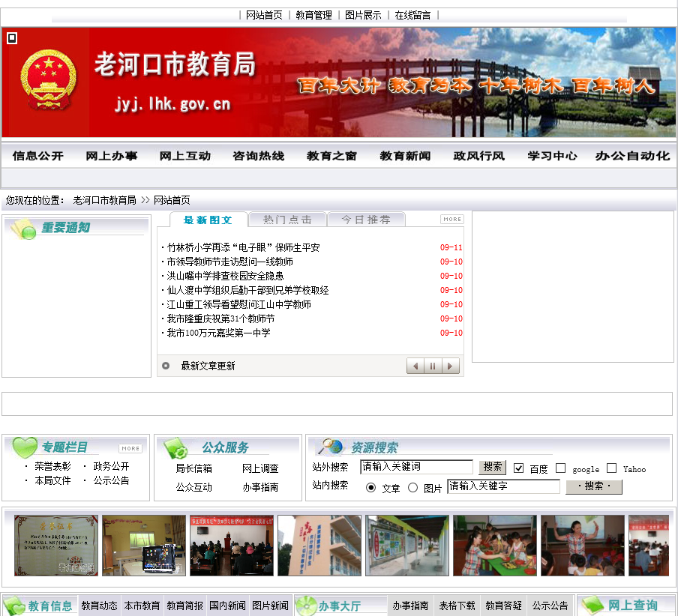Click the small square icon at the banner's corner
Screen dimensions: 678x616
tap(12, 38)
